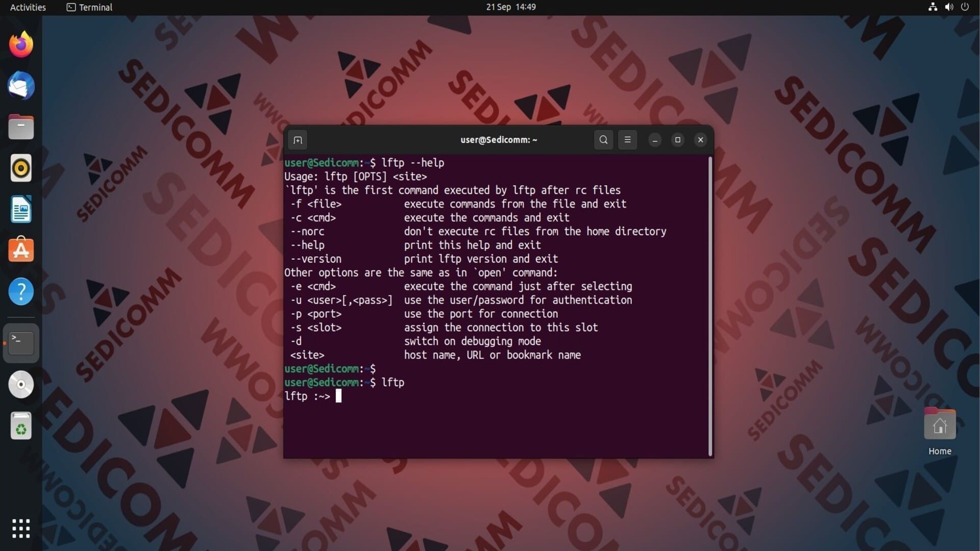Open Firefox from the dock
This screenshot has height=551, width=980.
pyautogui.click(x=21, y=44)
